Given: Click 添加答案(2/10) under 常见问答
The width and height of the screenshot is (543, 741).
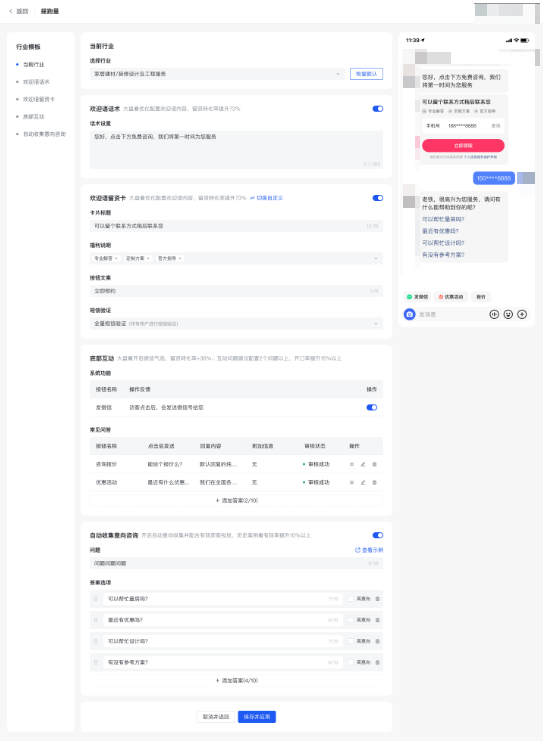Looking at the screenshot, I should tap(236, 500).
